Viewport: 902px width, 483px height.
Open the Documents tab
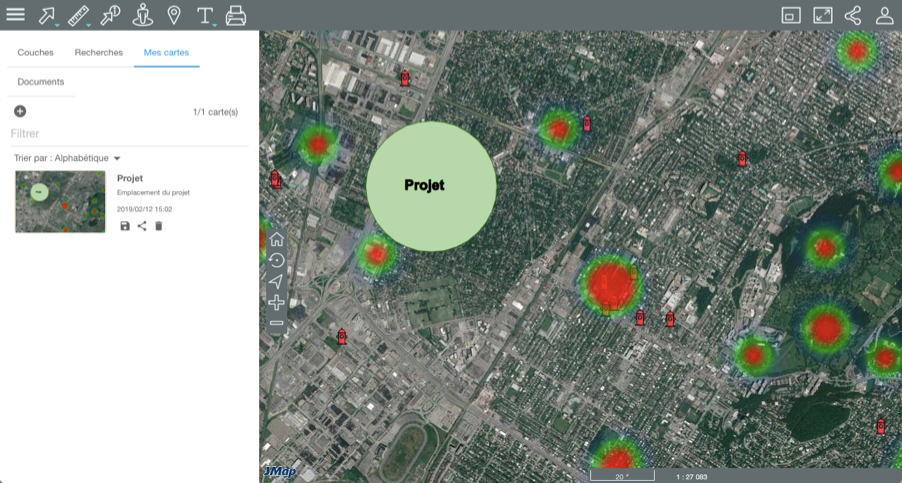coord(41,82)
